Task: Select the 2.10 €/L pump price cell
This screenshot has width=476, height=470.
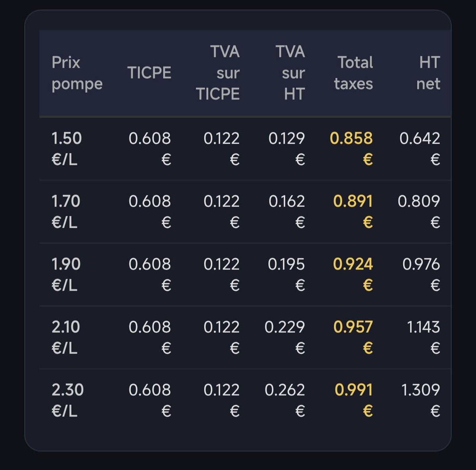Action: 66,337
